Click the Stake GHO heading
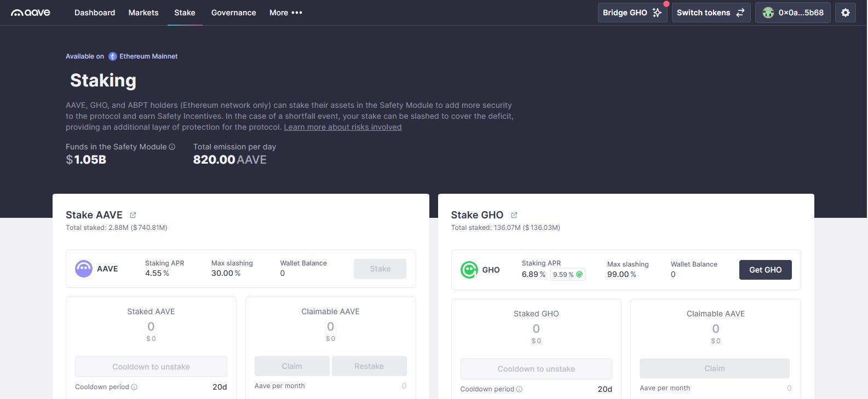 tap(477, 215)
